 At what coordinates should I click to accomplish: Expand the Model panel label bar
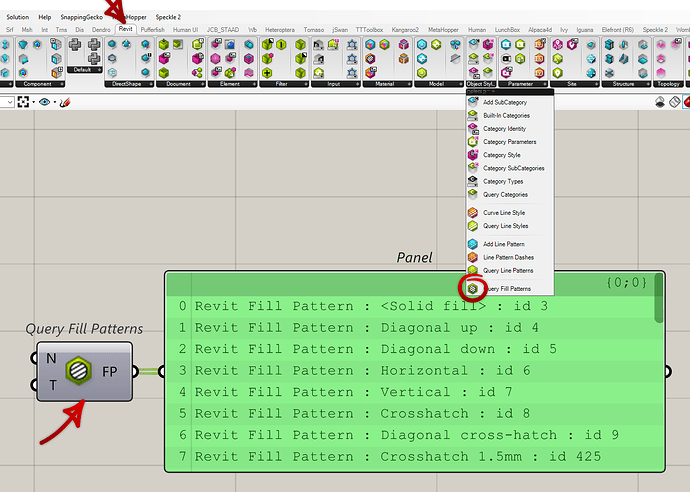tap(438, 84)
